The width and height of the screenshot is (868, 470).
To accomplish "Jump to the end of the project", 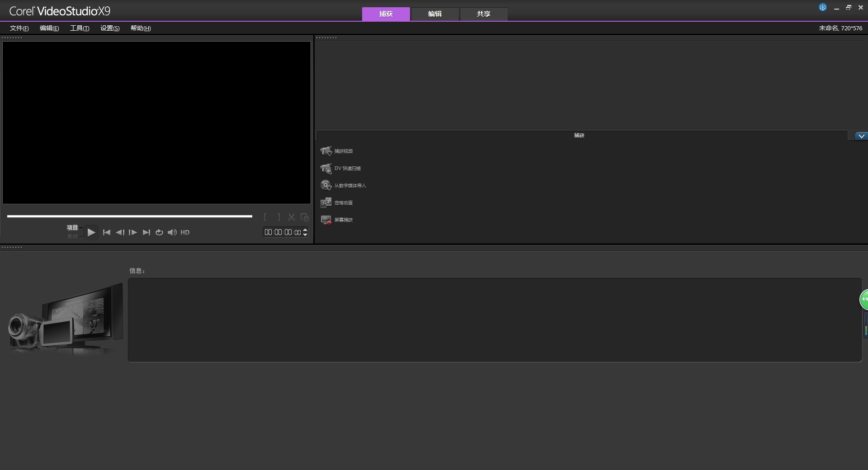I will click(x=146, y=232).
